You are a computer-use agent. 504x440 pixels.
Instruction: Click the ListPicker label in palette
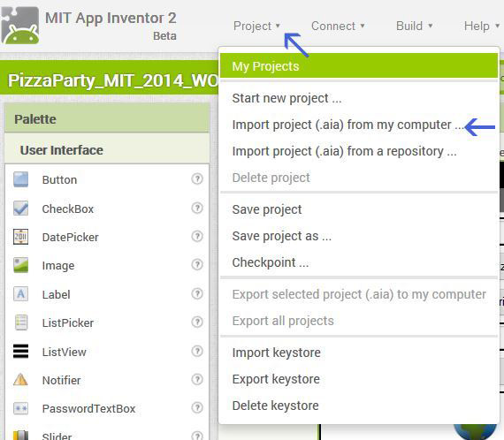click(68, 322)
